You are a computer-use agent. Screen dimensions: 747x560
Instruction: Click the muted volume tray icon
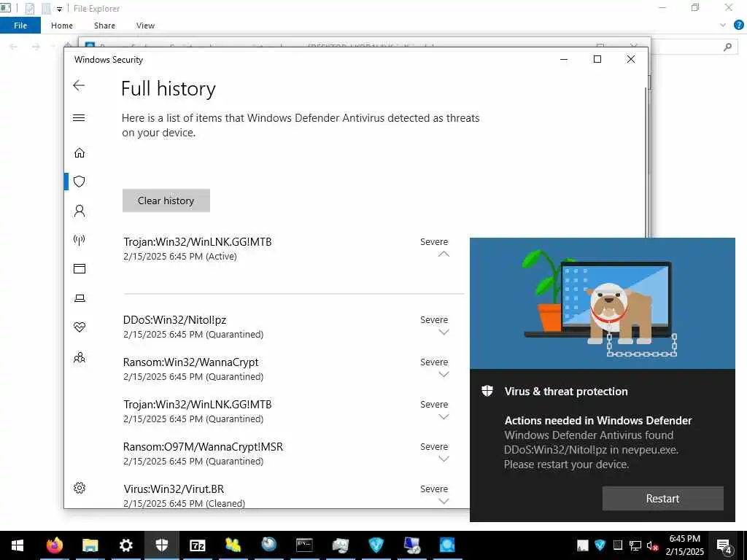(652, 545)
